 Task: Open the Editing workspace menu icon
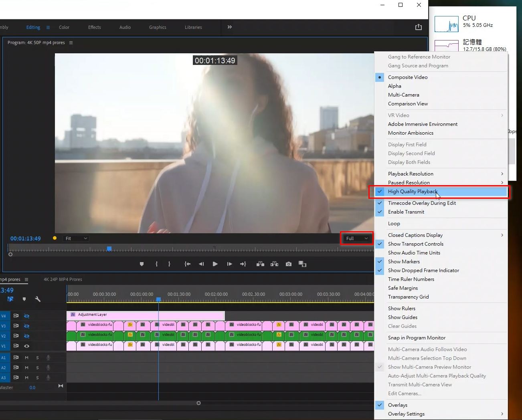[x=48, y=27]
